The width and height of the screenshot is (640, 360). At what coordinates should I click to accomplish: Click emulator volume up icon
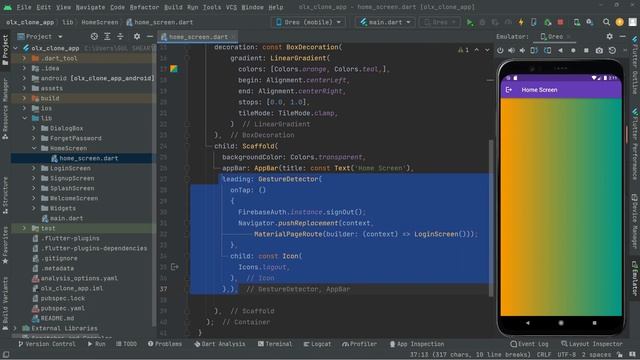coord(511,50)
